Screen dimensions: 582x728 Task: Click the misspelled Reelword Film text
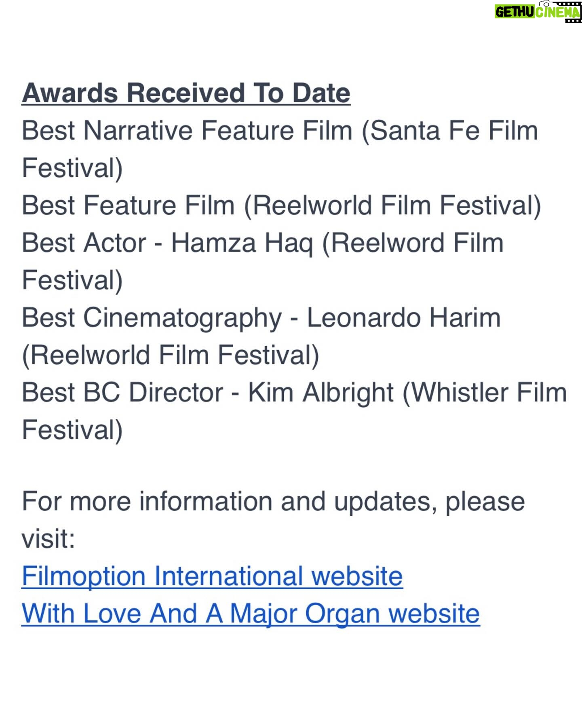(x=413, y=243)
